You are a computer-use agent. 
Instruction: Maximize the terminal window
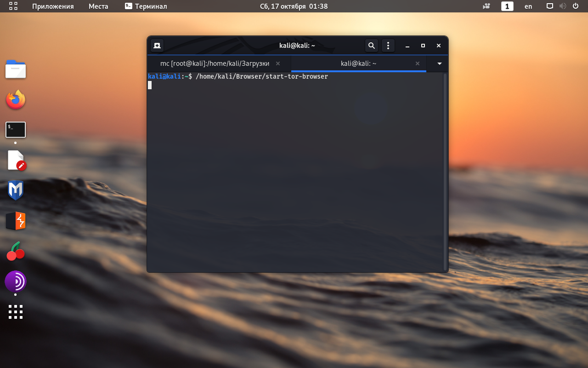click(423, 46)
